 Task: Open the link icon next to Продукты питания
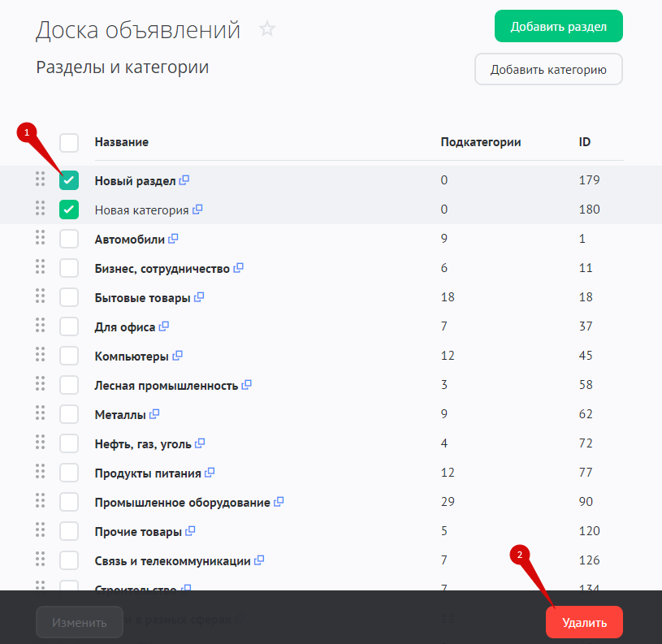[209, 473]
